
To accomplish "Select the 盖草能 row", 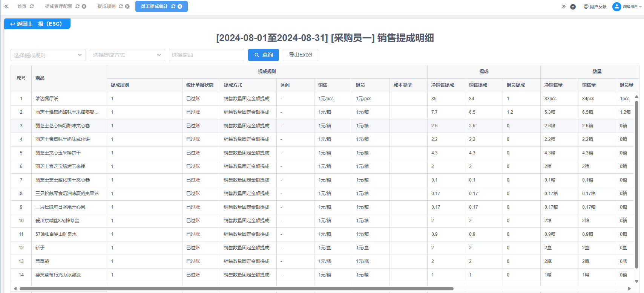I will 322,261.
